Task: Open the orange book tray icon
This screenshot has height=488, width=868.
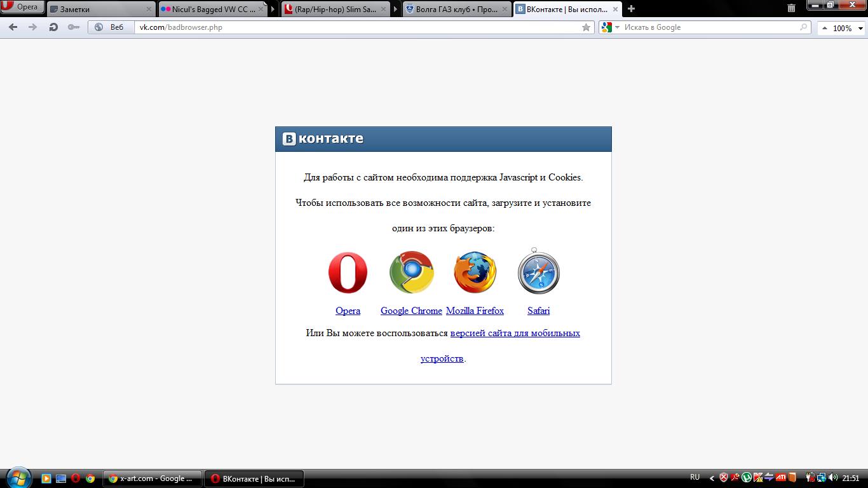Action: [x=792, y=478]
